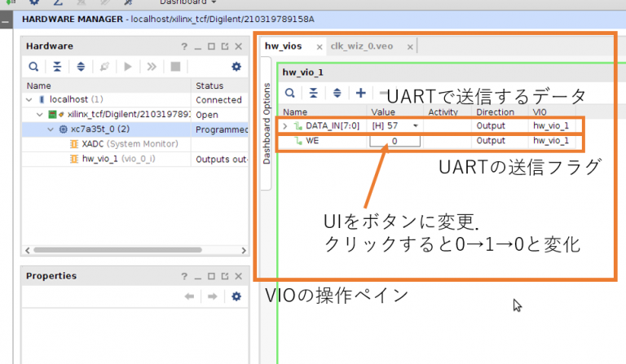Toggle the WE value button
The image size is (626, 364).
[395, 141]
